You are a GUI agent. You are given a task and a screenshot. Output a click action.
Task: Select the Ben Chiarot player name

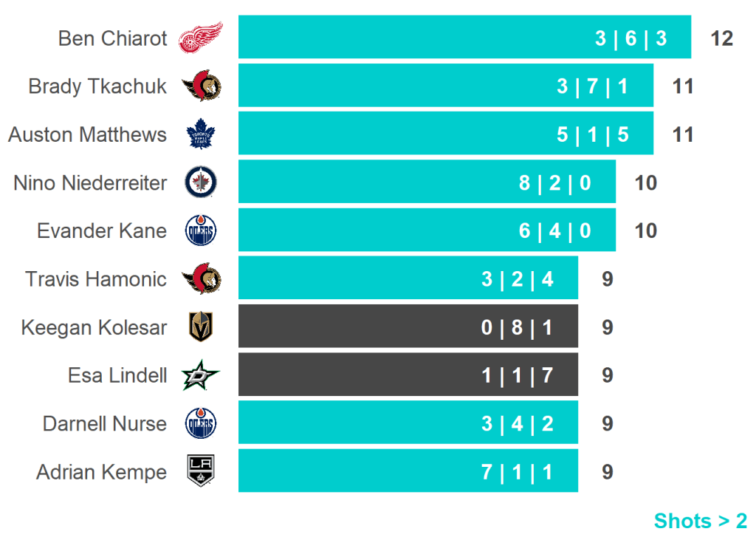click(113, 38)
